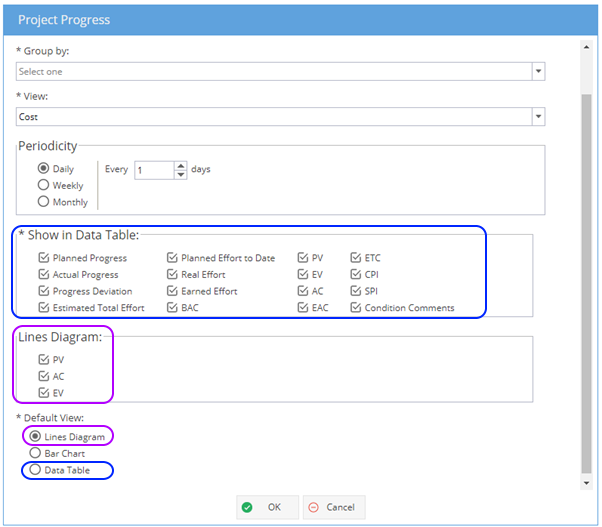Increase the Every days spinner value
The height and width of the screenshot is (527, 602).
(x=180, y=166)
